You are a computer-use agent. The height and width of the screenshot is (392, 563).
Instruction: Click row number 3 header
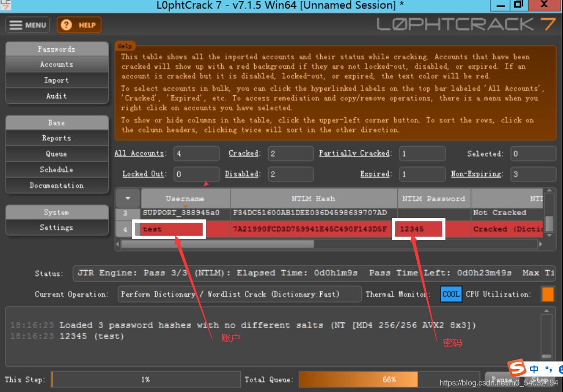pos(125,213)
